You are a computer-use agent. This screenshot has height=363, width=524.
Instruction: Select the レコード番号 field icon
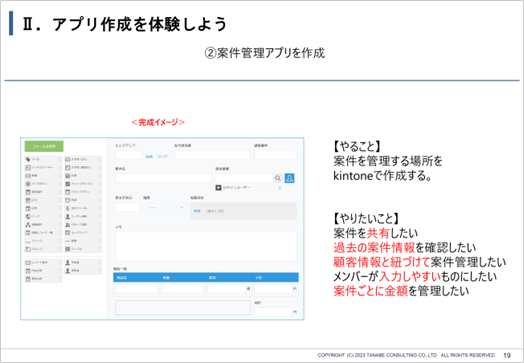point(28,263)
